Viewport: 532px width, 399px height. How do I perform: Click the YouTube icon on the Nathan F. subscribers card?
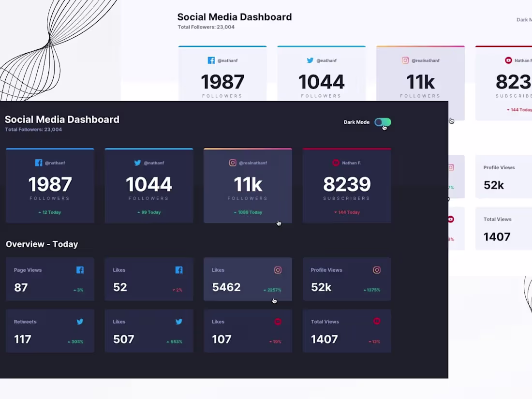[336, 163]
